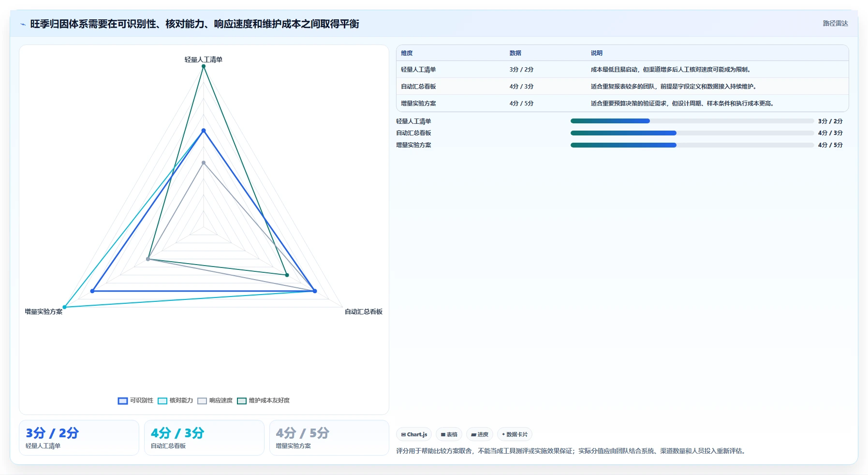Click the footer note starting 评分用于帮助比较
The image size is (868, 475).
pyautogui.click(x=572, y=451)
